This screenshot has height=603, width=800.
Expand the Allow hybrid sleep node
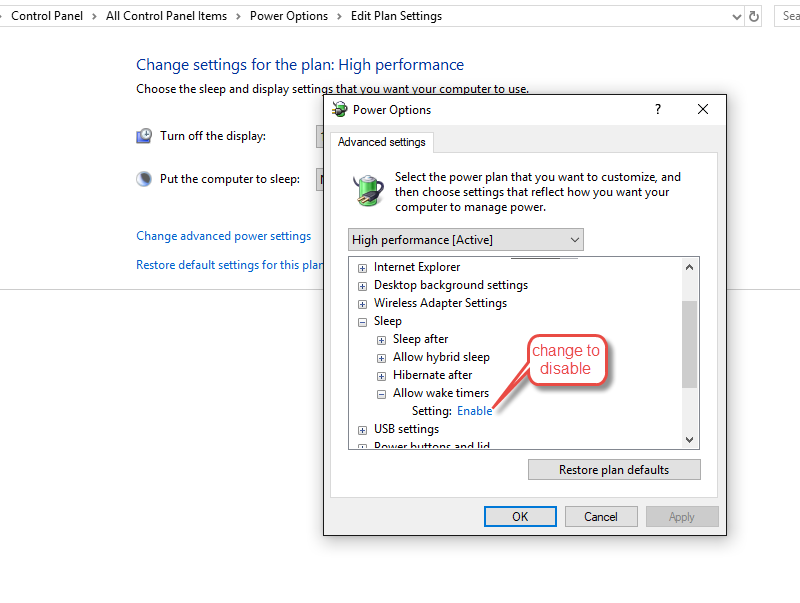381,358
